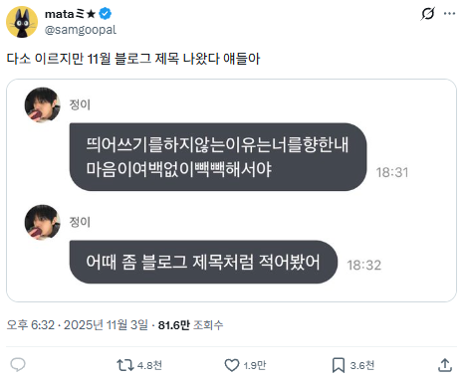Open the black cat profile avatar
The height and width of the screenshot is (381, 466).
22,22
